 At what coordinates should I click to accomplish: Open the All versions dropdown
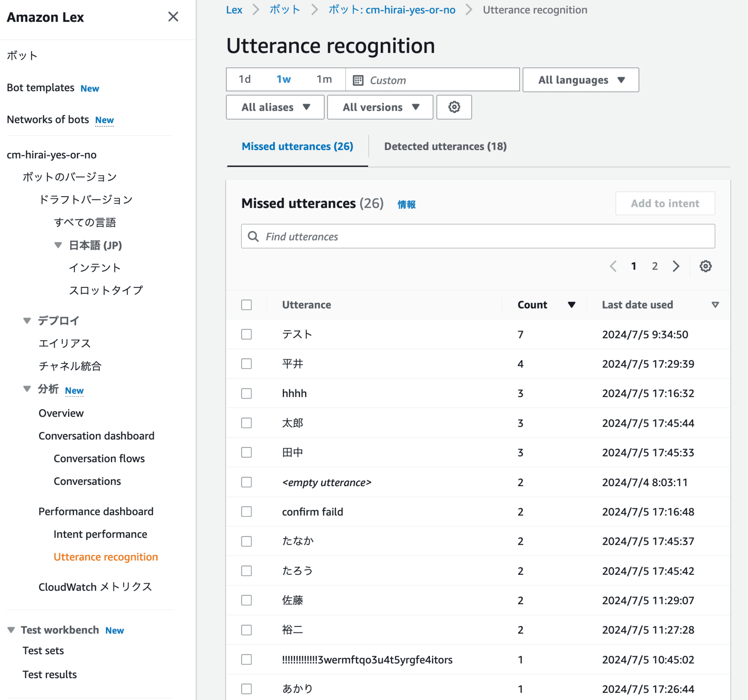coord(380,107)
